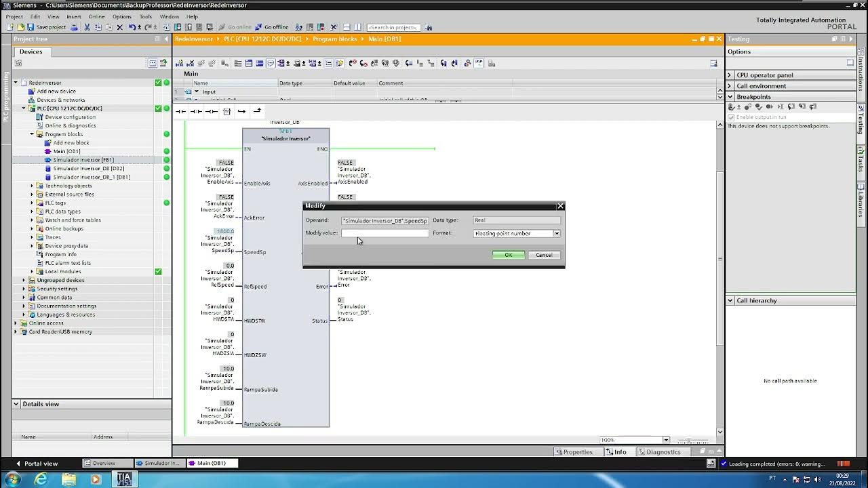
Task: Open File Explorer folder from taskbar
Action: [x=68, y=479]
